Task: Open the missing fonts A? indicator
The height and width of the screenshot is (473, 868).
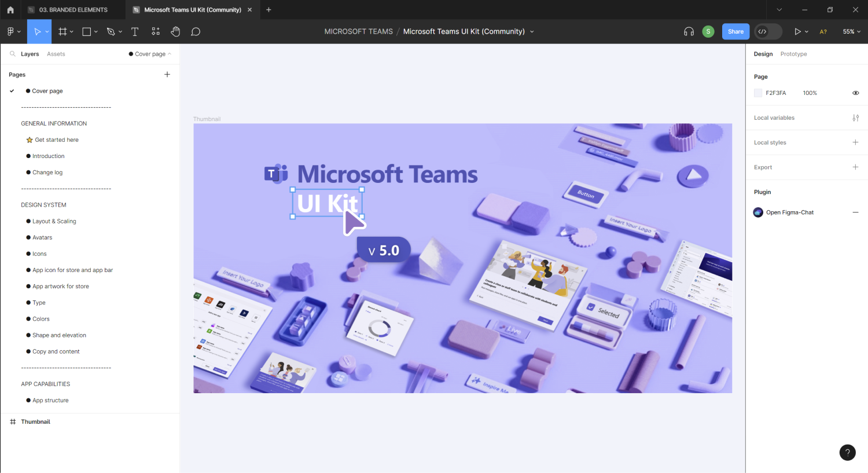Action: tap(823, 32)
